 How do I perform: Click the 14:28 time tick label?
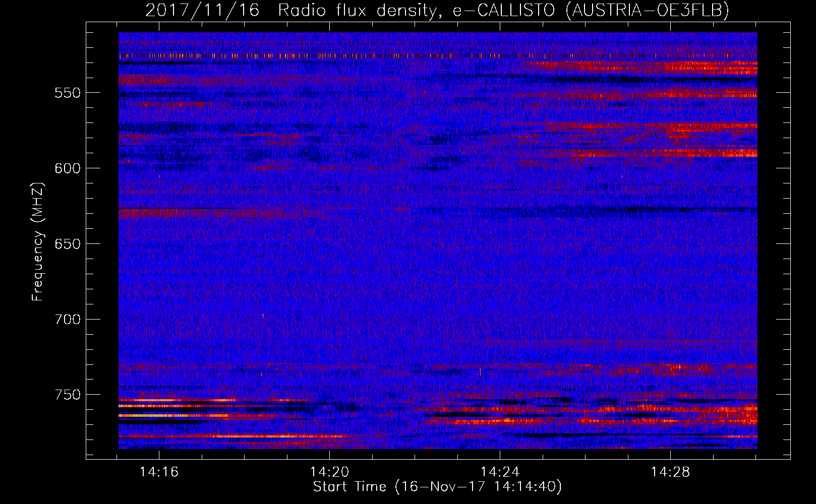(670, 472)
